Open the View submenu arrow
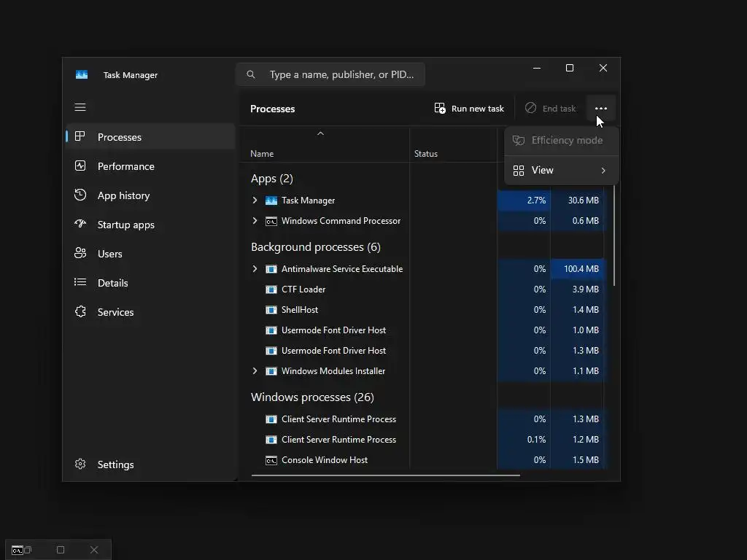Viewport: 747px width, 560px height. point(603,171)
